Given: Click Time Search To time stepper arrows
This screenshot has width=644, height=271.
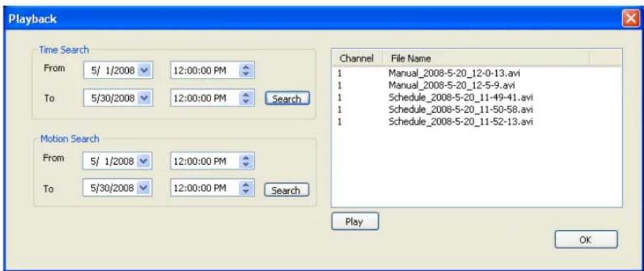Looking at the screenshot, I should coord(246,98).
